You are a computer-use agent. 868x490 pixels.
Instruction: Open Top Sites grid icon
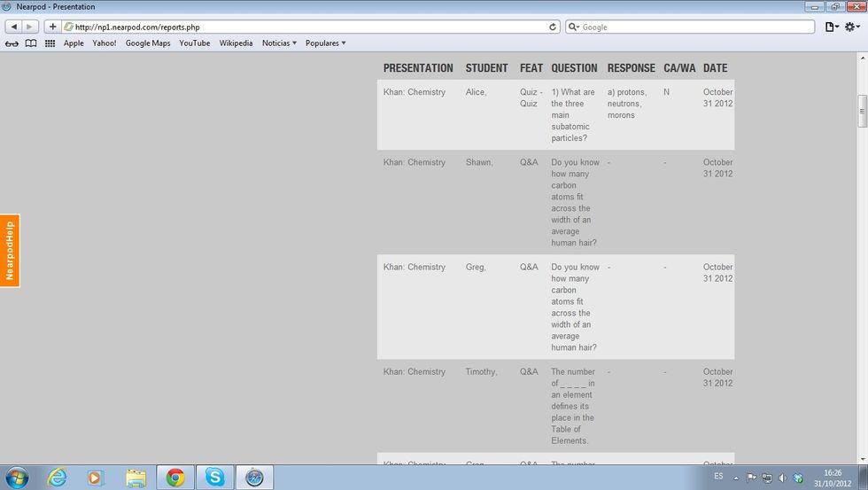(50, 43)
